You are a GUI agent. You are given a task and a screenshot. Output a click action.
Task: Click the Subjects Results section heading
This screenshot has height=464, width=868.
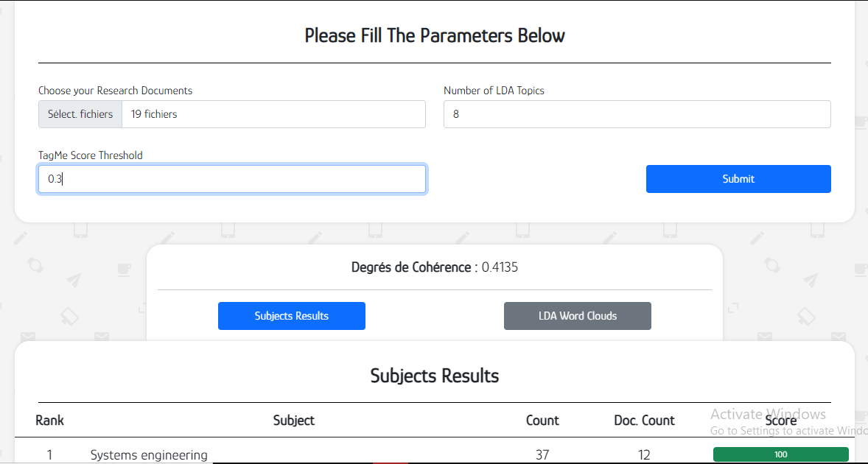coord(435,376)
